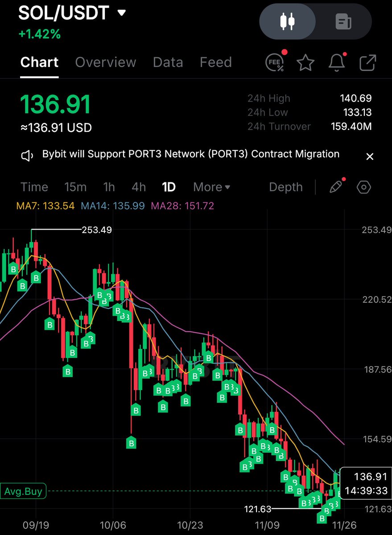Switch to Depth chart
392x535 pixels.
click(x=286, y=187)
